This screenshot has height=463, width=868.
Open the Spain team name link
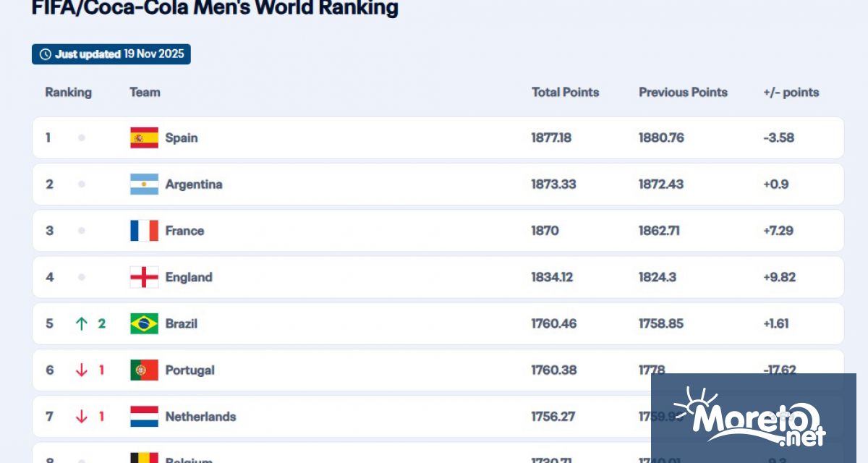[x=181, y=137]
